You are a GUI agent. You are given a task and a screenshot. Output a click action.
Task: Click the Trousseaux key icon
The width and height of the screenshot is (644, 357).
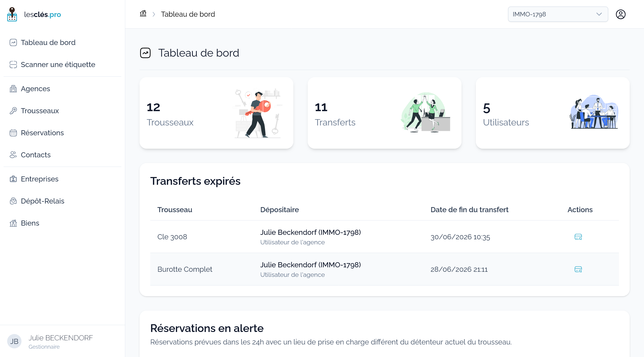click(13, 111)
